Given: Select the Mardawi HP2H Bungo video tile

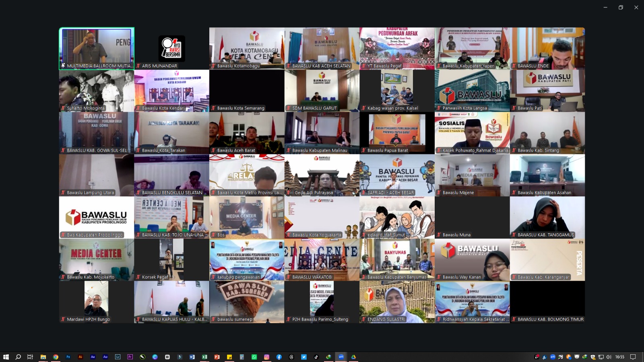Looking at the screenshot, I should (97, 302).
